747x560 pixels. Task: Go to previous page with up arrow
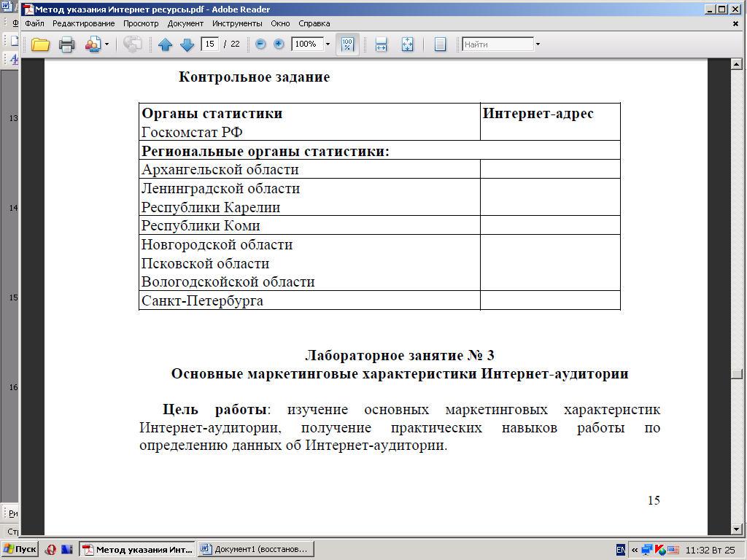tap(165, 44)
